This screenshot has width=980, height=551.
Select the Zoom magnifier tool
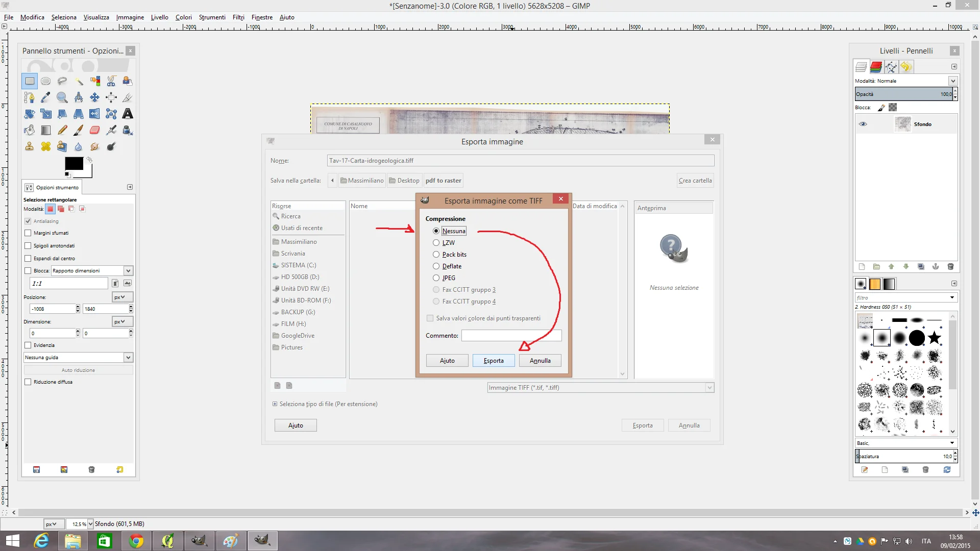[x=62, y=97]
